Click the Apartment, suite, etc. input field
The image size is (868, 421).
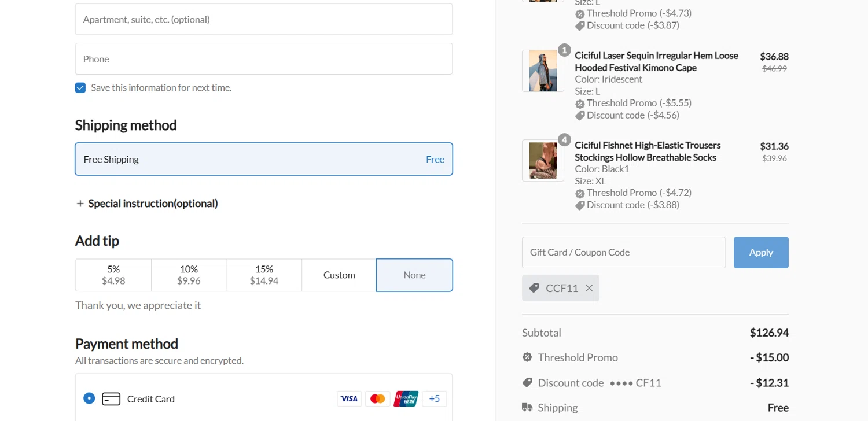click(264, 19)
